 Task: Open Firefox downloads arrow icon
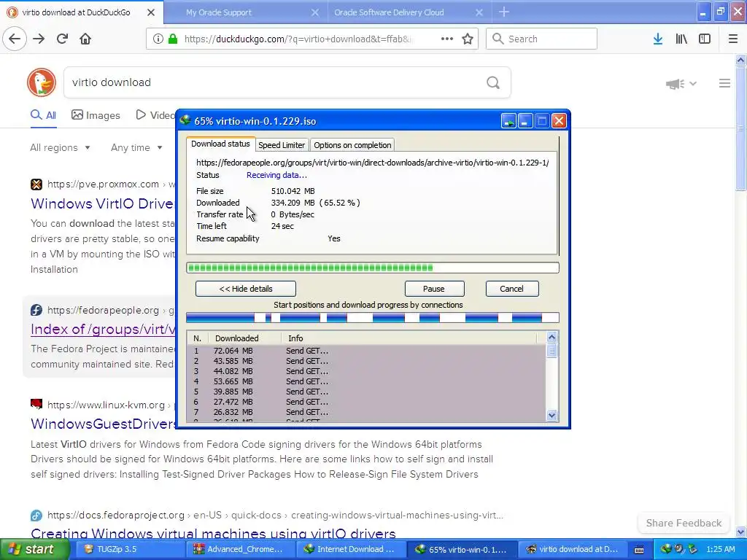(658, 39)
